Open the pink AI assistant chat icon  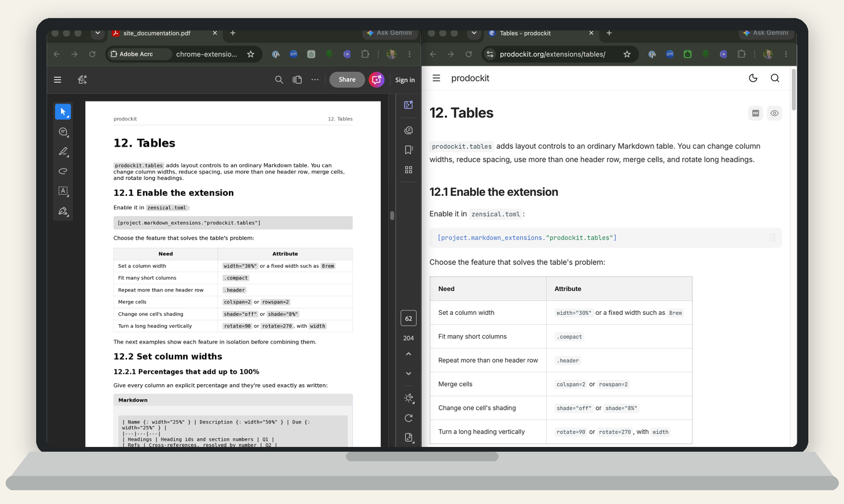coord(376,80)
